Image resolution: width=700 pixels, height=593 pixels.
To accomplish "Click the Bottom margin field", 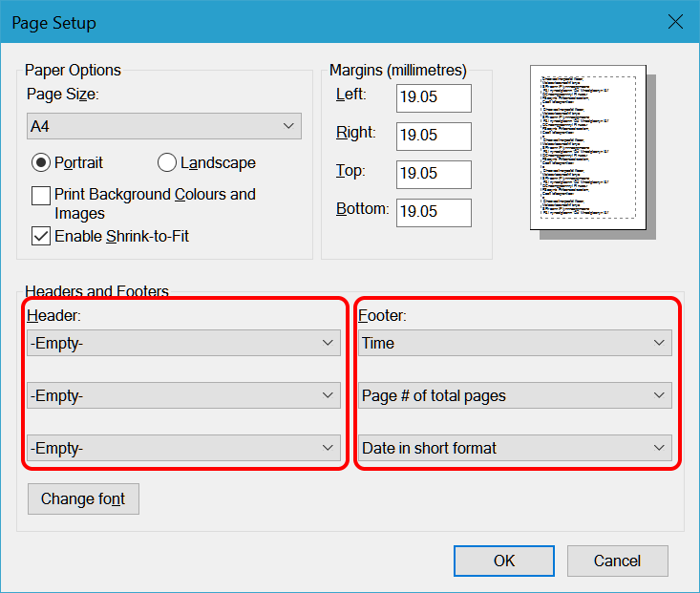I will pyautogui.click(x=434, y=212).
